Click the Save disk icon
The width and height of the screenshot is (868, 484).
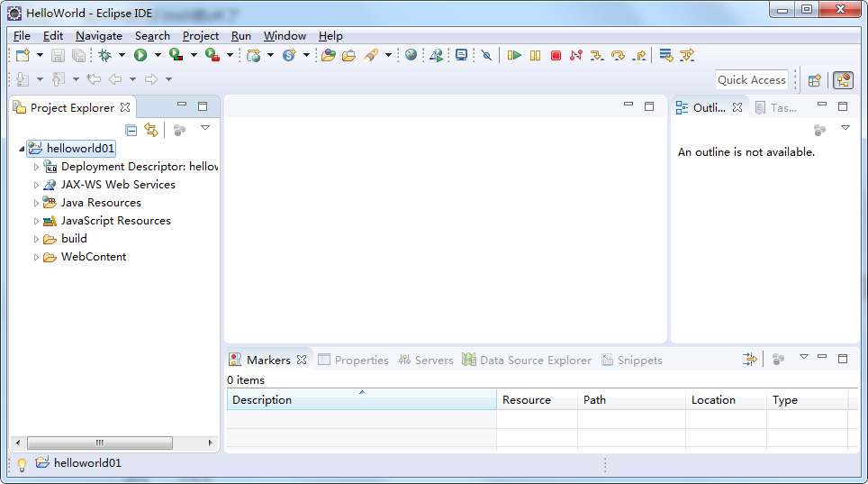(x=58, y=55)
